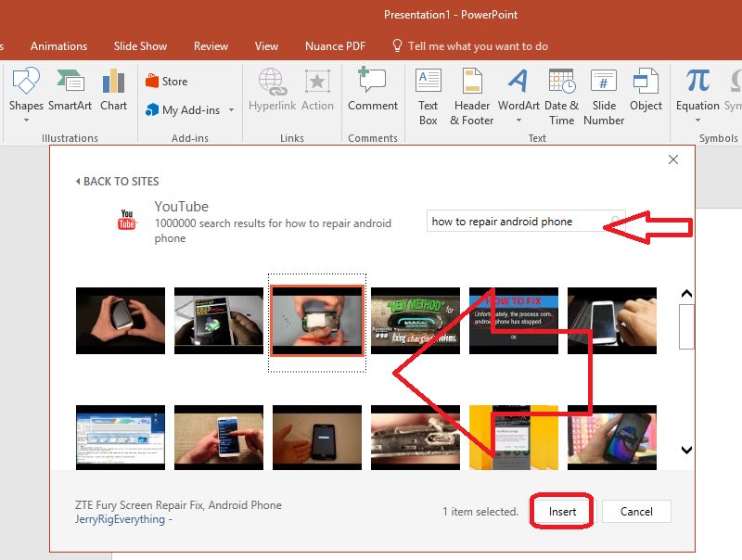Screen dimensions: 742x560
Task: Insert the selected video
Action: click(x=562, y=511)
